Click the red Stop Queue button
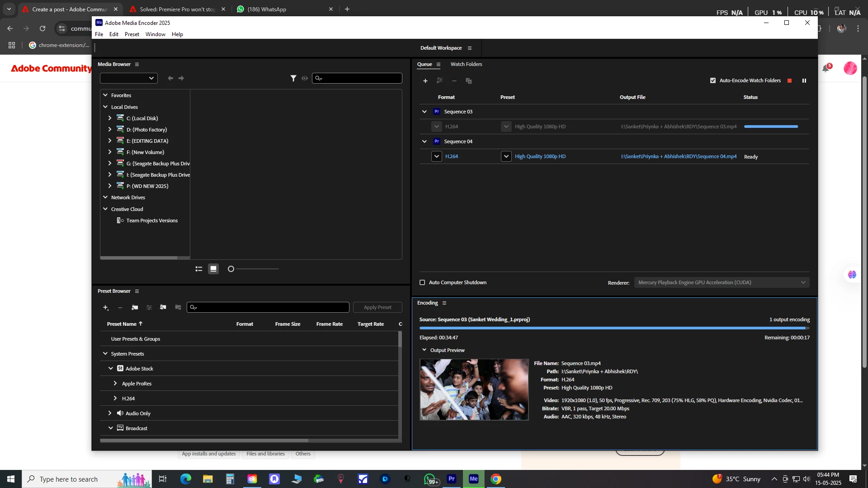The image size is (868, 488). (789, 81)
